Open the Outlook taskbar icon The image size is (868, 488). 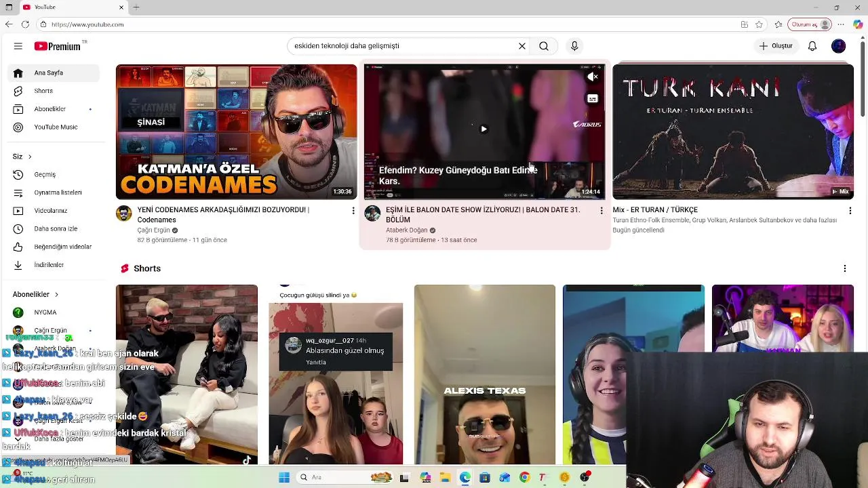pyautogui.click(x=504, y=478)
